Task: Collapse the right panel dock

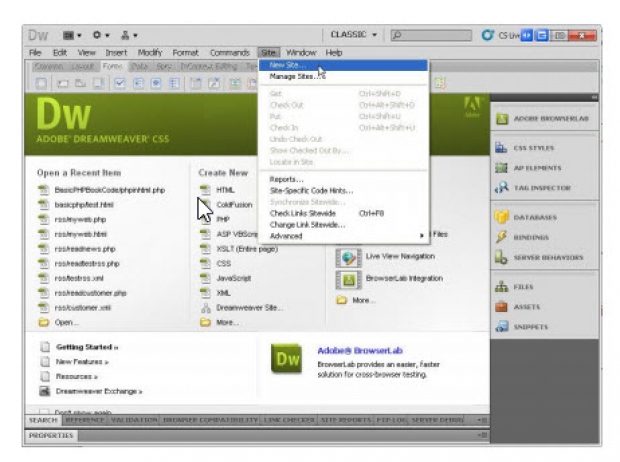Action: [x=594, y=97]
